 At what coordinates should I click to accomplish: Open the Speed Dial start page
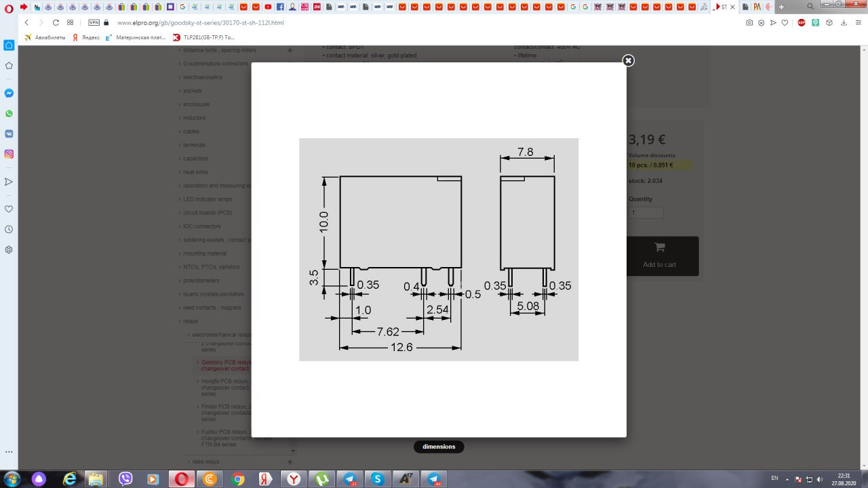tap(71, 22)
